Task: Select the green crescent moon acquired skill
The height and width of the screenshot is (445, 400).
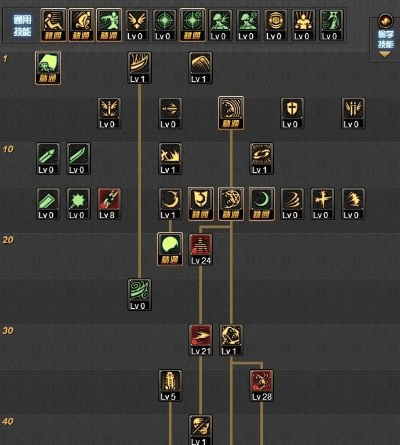Action: (x=262, y=204)
